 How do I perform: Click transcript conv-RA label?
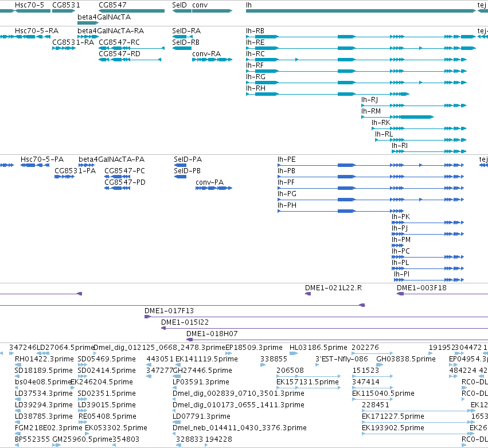[x=206, y=54]
